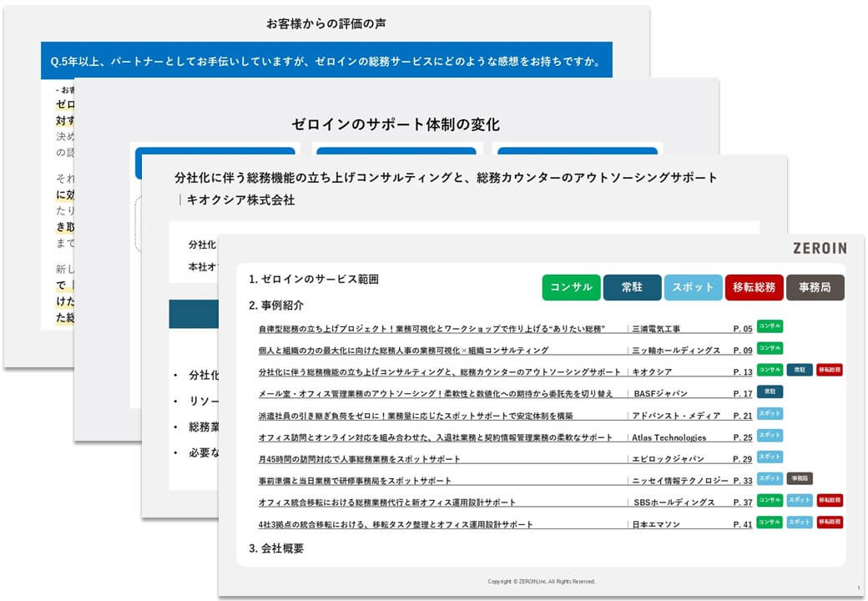Select the dark blue 常駐 category button

click(x=632, y=287)
